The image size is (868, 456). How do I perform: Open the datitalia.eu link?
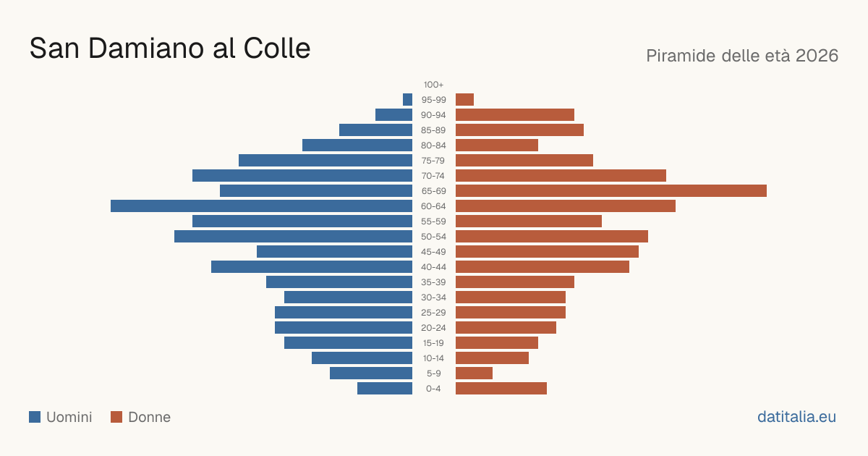796,417
